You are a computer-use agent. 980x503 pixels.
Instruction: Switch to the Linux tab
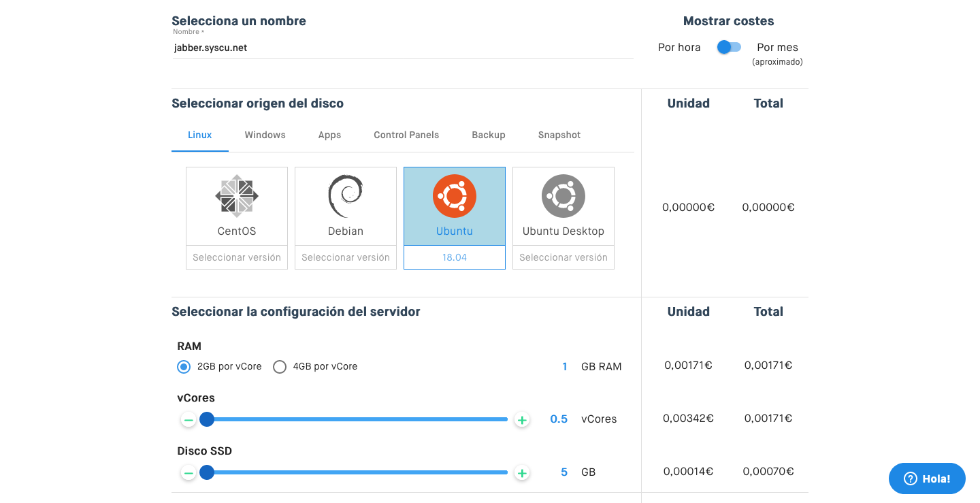[x=200, y=135]
